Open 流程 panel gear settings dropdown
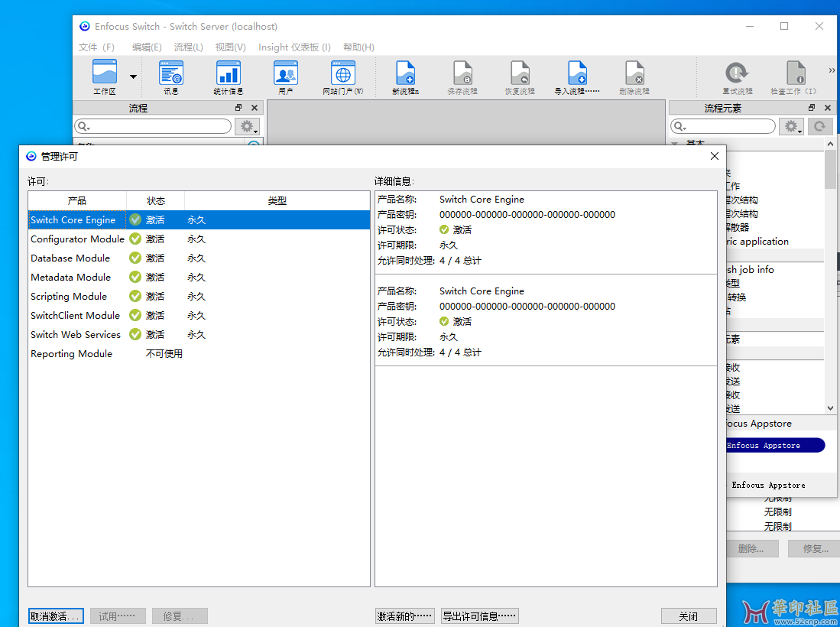This screenshot has height=627, width=840. (x=248, y=126)
